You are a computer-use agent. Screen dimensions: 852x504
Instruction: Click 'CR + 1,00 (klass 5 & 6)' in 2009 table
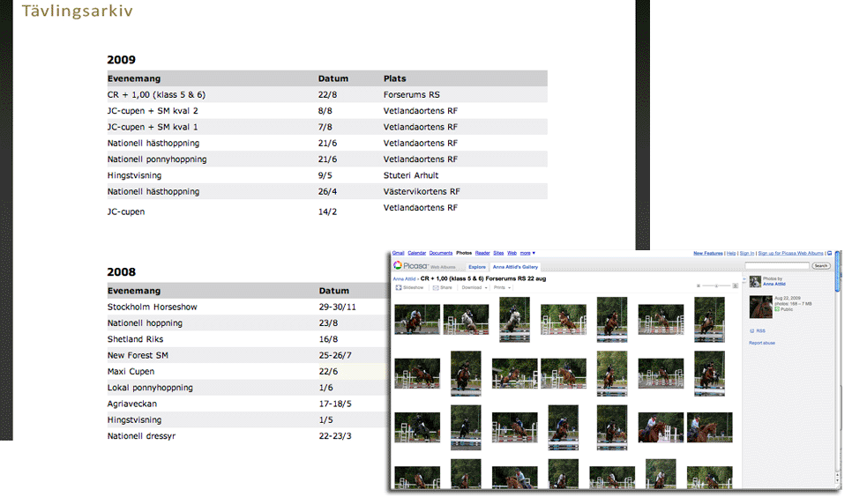(156, 94)
